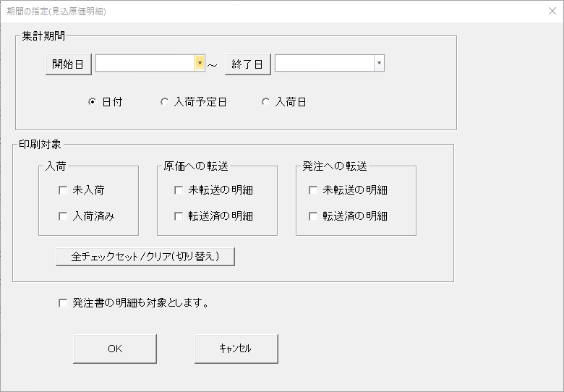Click 全チェックセット/クリア toggle button
This screenshot has width=564, height=392.
point(145,257)
